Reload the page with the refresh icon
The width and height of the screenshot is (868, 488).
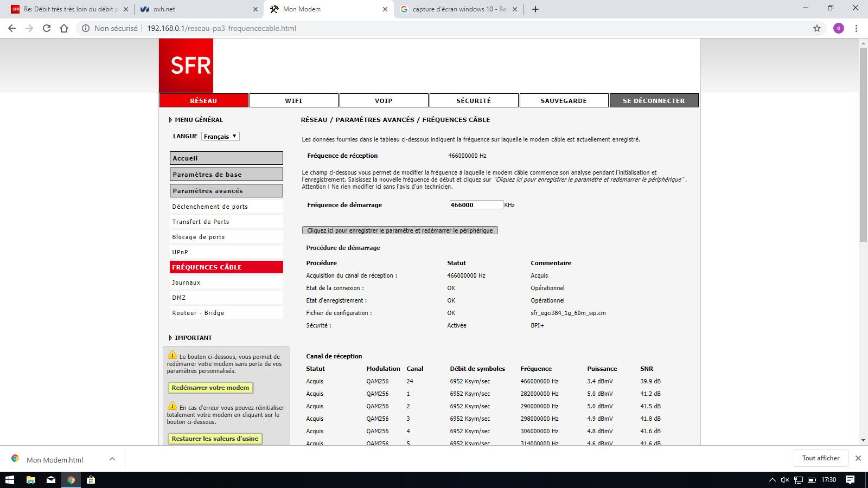coord(47,28)
